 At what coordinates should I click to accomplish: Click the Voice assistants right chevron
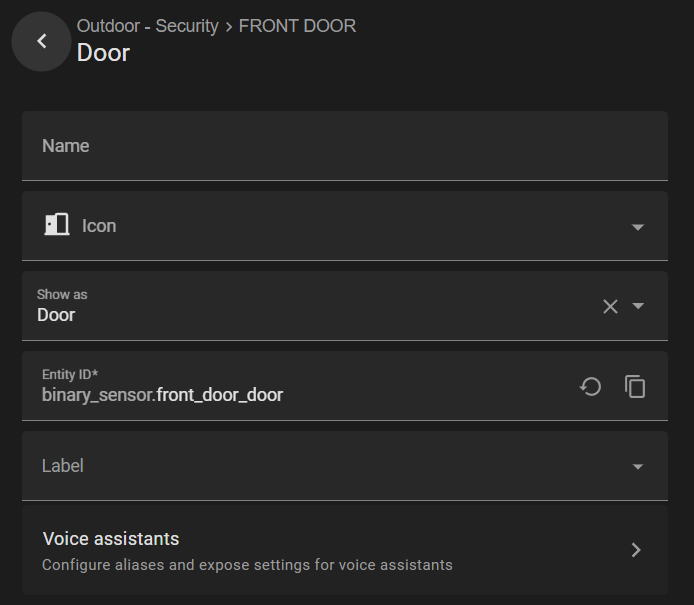tap(636, 549)
